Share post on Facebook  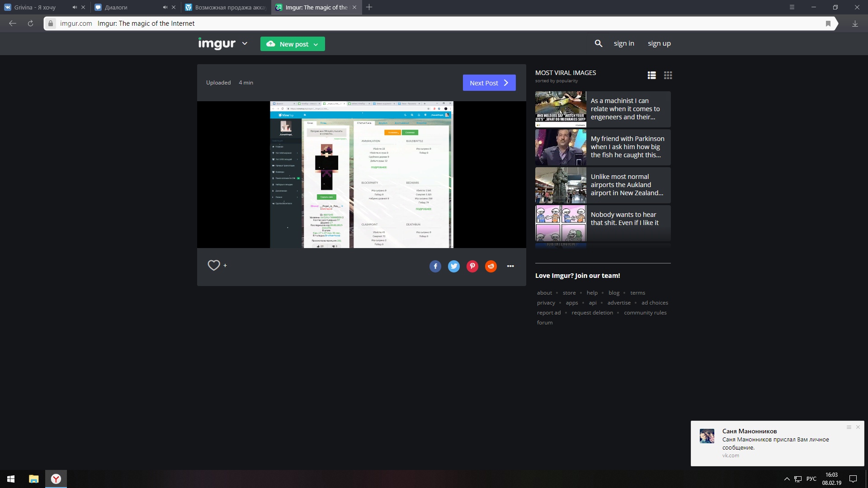point(435,266)
